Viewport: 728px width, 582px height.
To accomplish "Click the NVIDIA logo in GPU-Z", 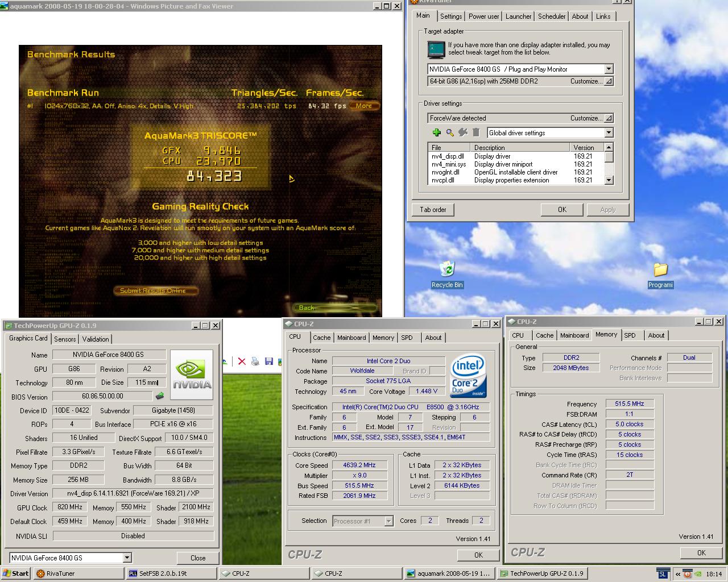I will tap(192, 374).
